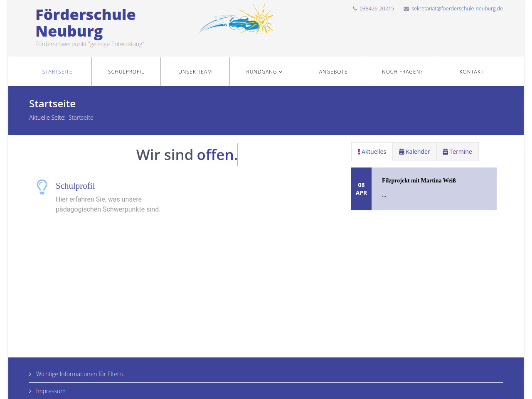Click the calendar grid icon on Kalender tab
Screen dimensions: 532x399
pos(401,152)
